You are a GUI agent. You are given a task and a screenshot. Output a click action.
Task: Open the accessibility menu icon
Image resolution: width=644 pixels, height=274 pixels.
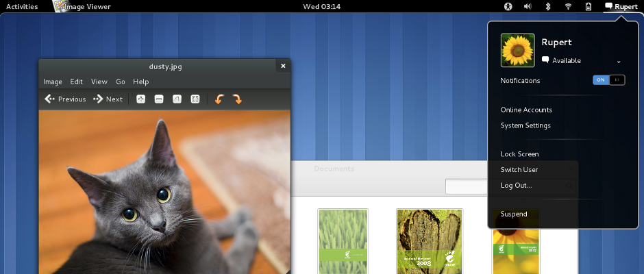[508, 7]
